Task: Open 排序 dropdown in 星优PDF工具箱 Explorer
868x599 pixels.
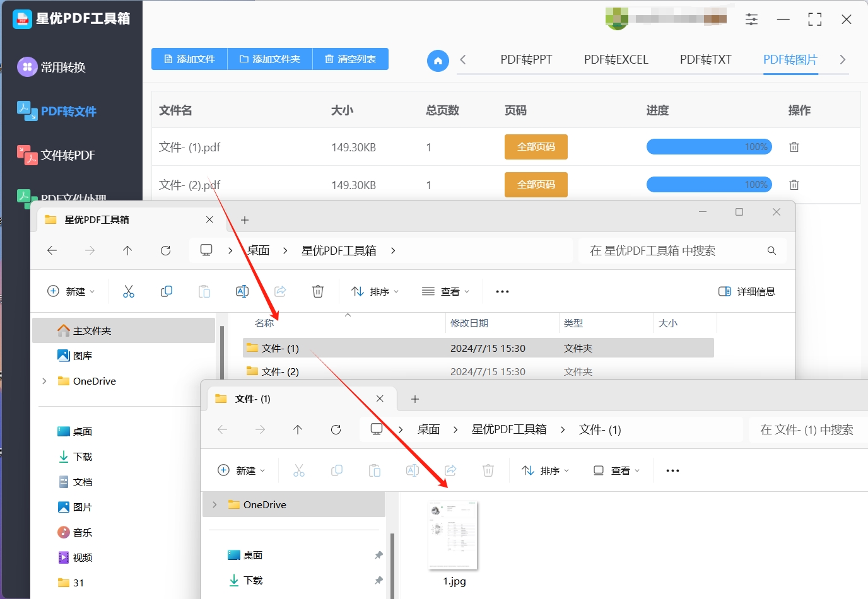Action: click(375, 291)
